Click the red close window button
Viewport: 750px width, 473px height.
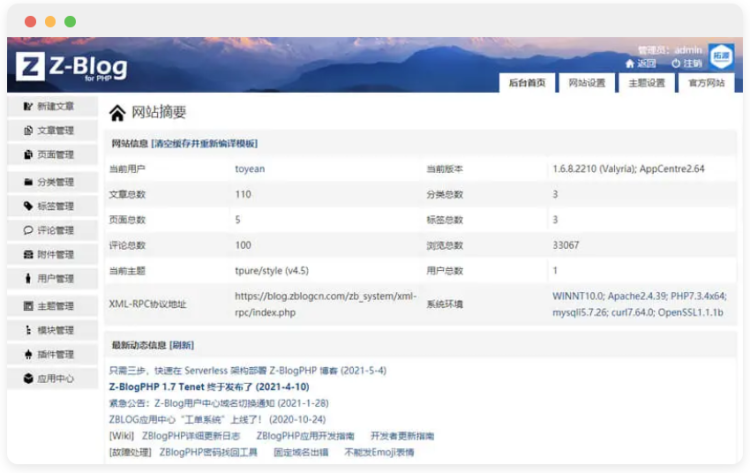coord(31,22)
